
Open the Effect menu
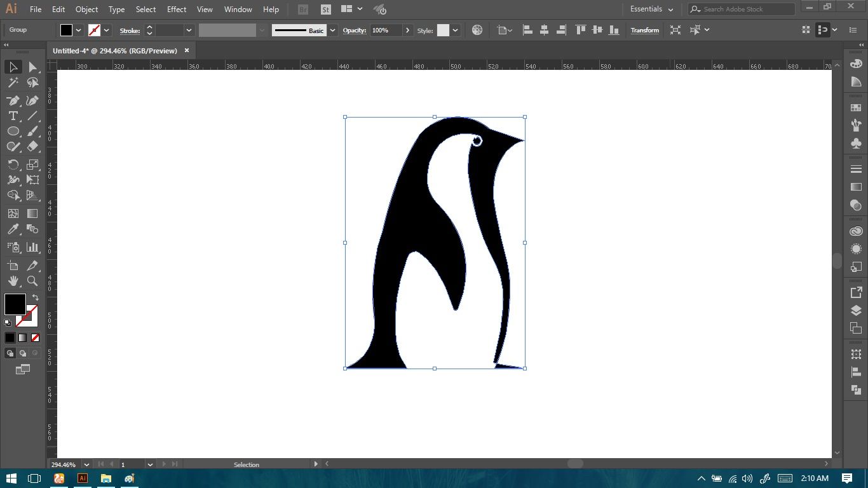point(177,10)
